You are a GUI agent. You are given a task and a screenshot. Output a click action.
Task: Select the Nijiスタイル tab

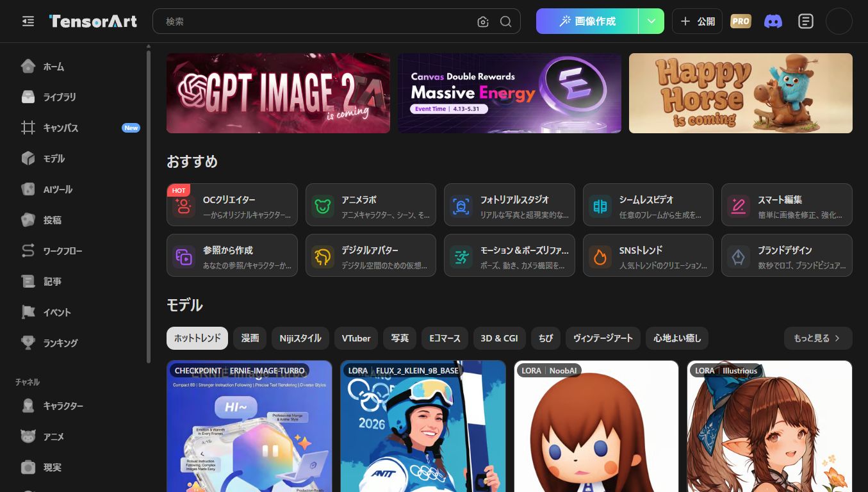[x=300, y=338]
